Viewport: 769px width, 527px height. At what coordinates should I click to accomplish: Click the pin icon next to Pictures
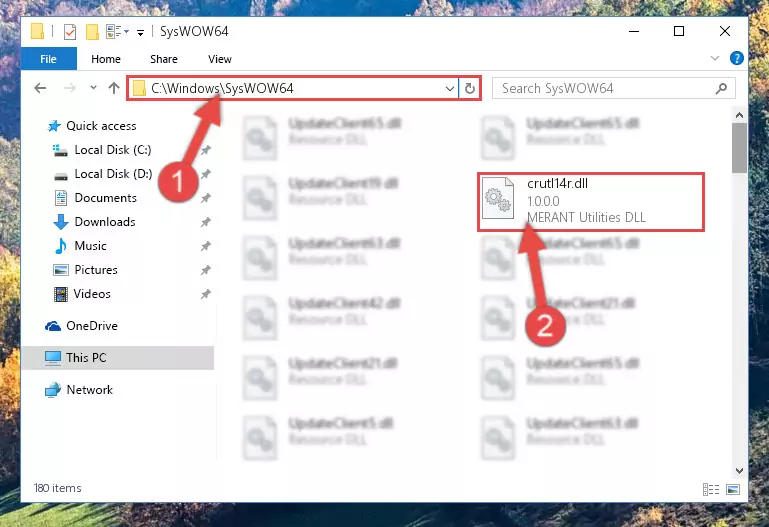point(205,270)
